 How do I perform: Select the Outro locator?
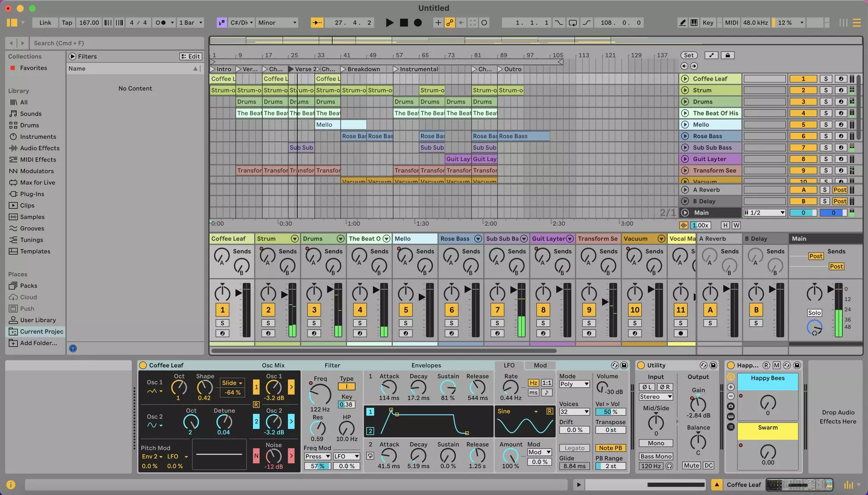pyautogui.click(x=509, y=69)
